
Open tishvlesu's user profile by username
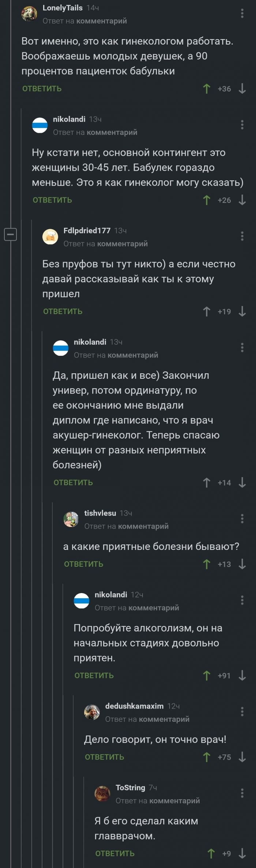(x=100, y=513)
